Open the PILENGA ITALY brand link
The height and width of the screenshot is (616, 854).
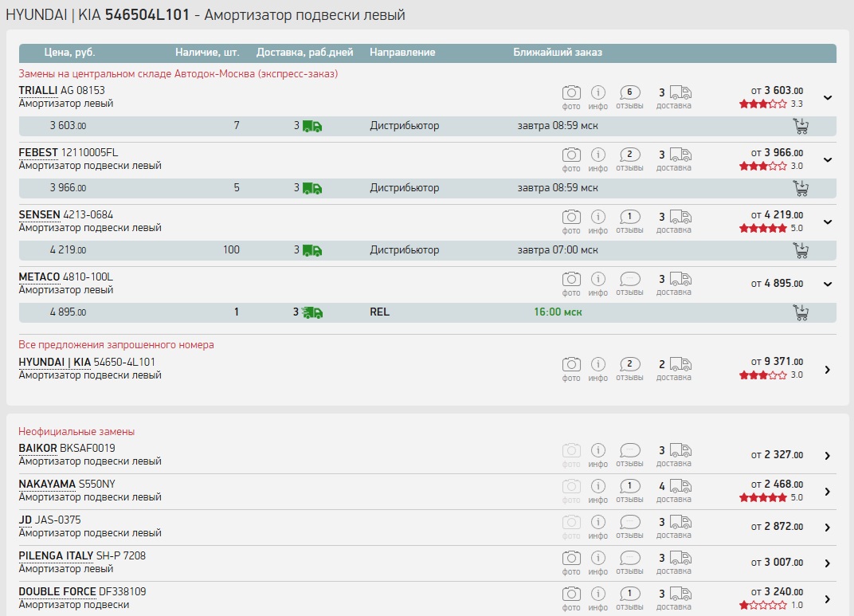56,555
